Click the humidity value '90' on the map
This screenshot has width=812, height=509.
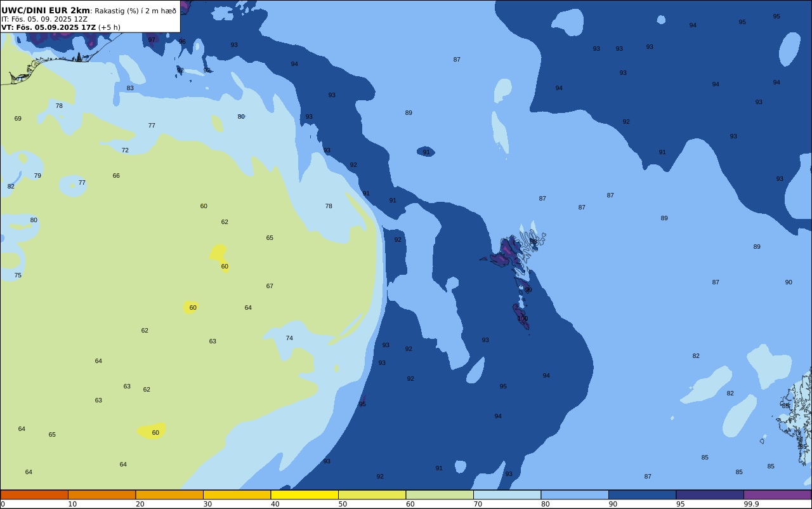coord(789,282)
